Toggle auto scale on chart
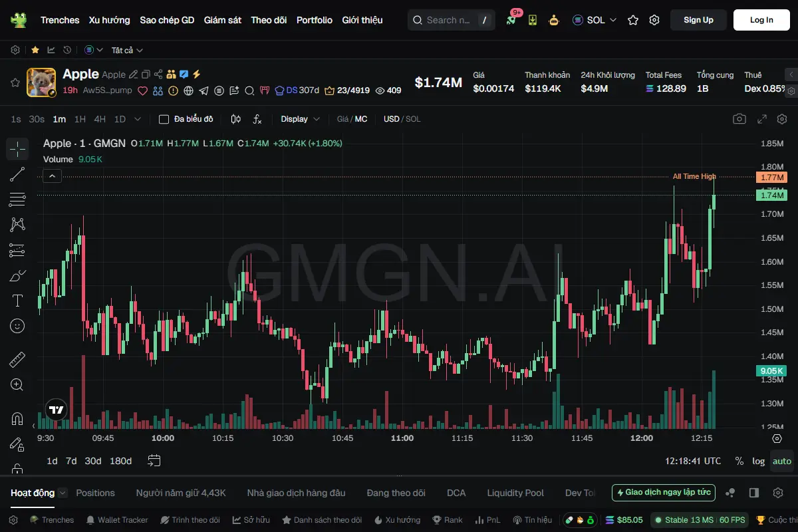This screenshot has width=798, height=532. (x=782, y=461)
